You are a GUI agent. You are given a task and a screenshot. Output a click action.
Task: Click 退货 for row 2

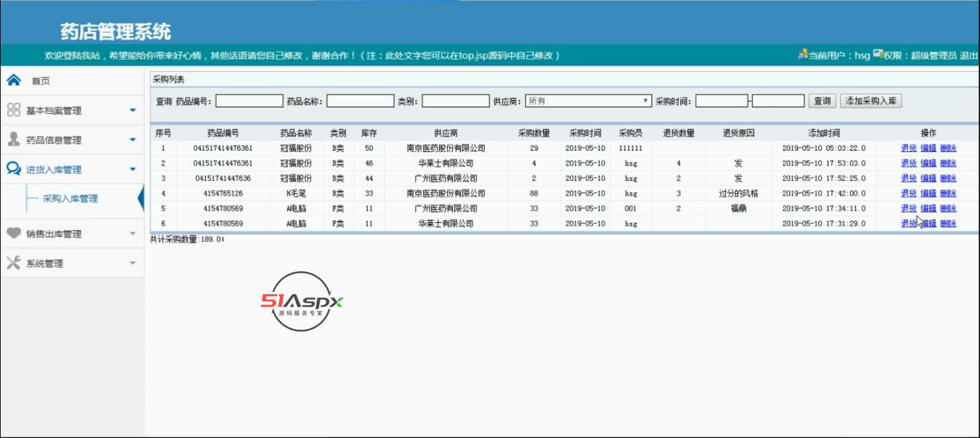point(909,163)
